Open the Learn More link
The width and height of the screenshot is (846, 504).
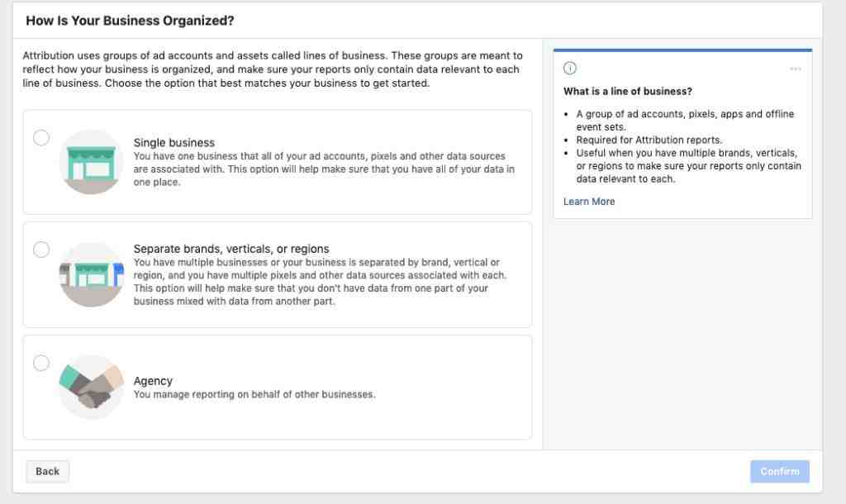click(x=589, y=202)
